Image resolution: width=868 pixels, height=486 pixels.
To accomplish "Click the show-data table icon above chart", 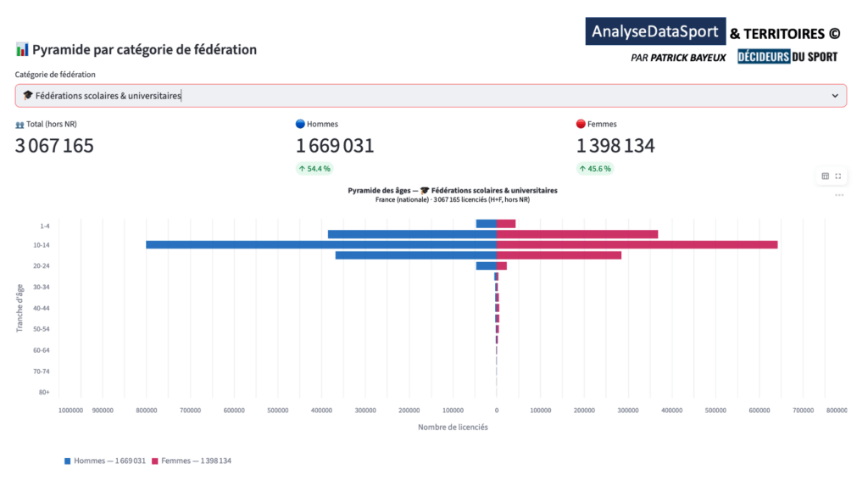I will coord(825,176).
